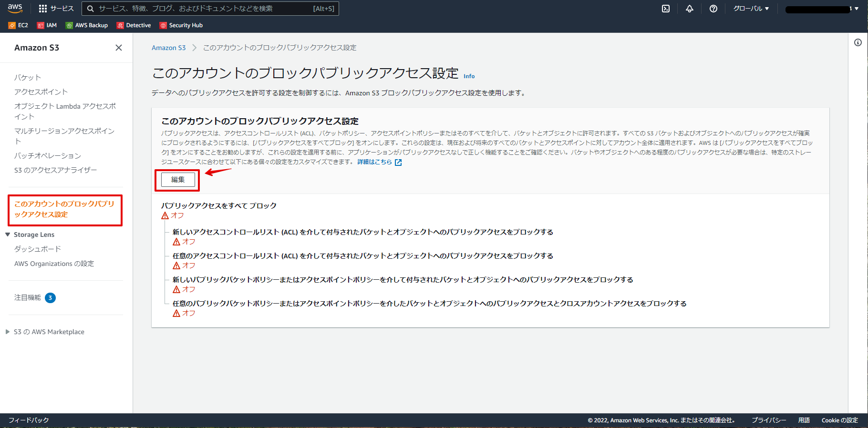Open S3 のアクセスアナライザー item
Viewport: 868px width, 428px height.
pyautogui.click(x=55, y=170)
